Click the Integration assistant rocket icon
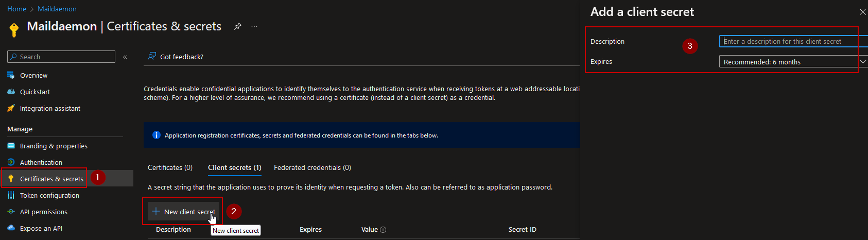This screenshot has width=868, height=240. pyautogui.click(x=11, y=108)
